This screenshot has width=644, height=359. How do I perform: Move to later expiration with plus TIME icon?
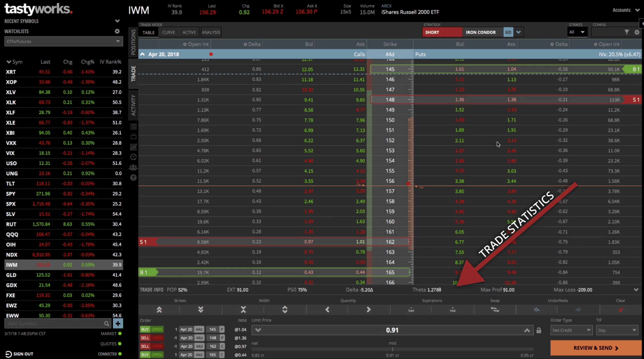(x=453, y=309)
